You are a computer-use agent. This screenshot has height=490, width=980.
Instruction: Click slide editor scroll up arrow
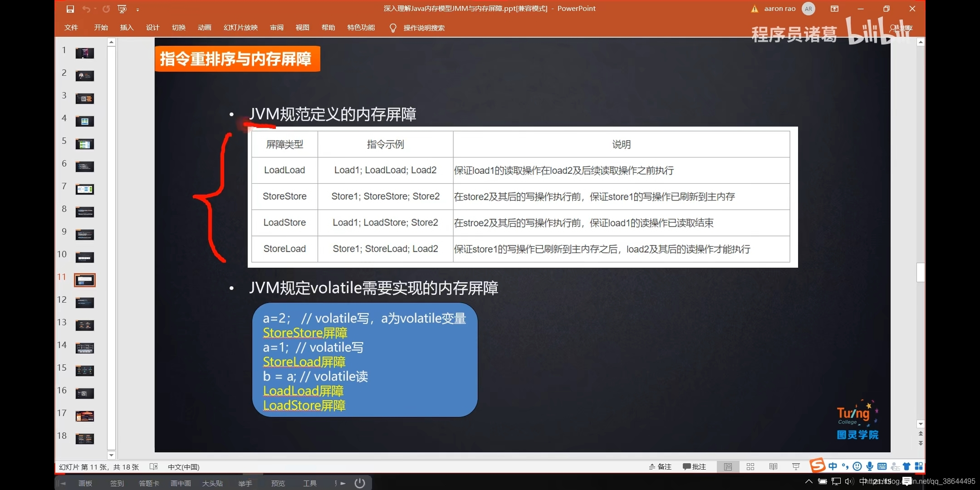point(920,42)
